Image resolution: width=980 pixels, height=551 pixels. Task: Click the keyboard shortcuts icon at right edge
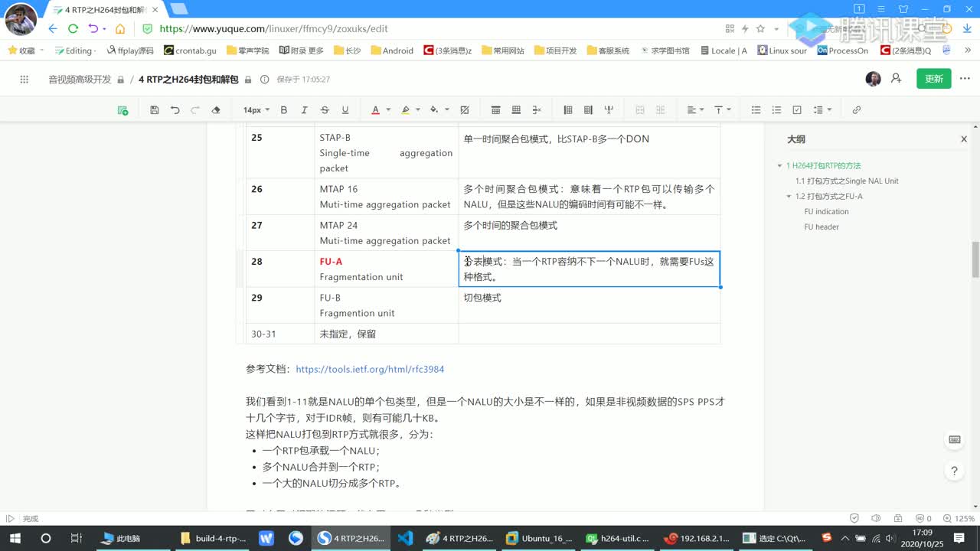954,439
